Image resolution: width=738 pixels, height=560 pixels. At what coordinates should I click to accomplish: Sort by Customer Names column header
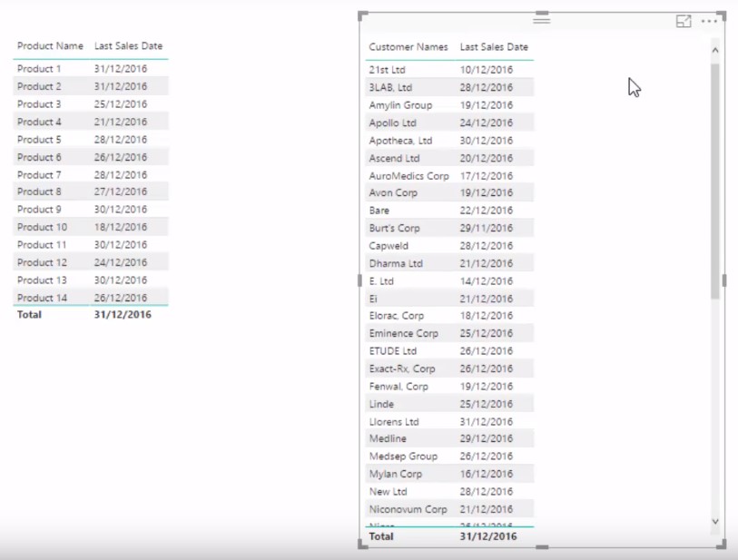point(408,47)
